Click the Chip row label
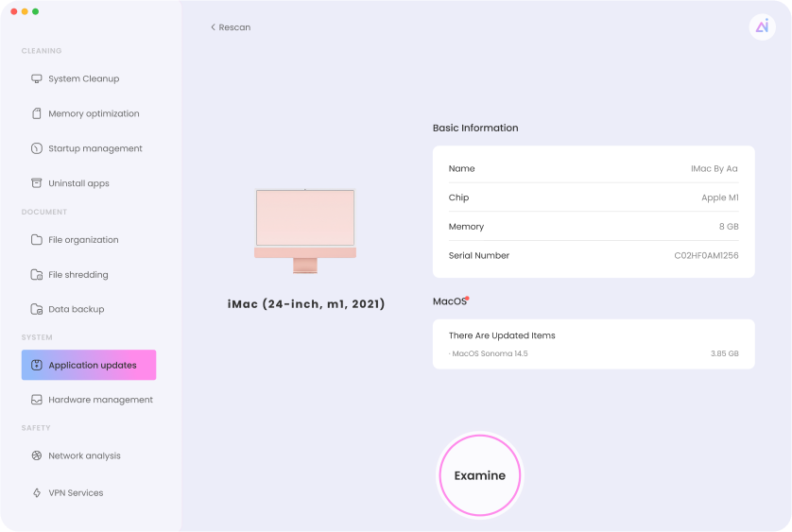This screenshot has height=532, width=792. [x=458, y=197]
